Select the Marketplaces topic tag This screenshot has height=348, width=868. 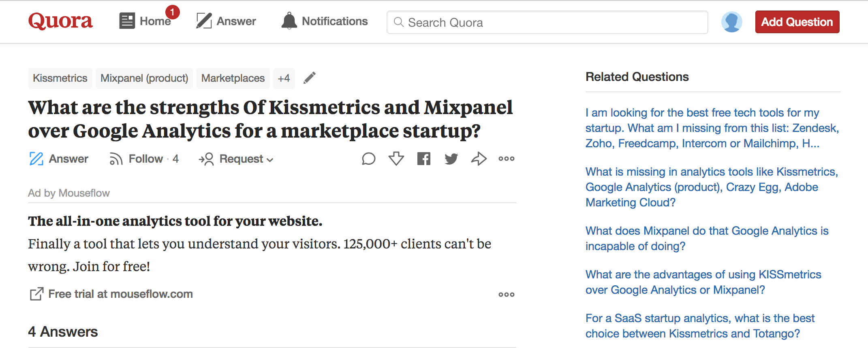pos(233,78)
